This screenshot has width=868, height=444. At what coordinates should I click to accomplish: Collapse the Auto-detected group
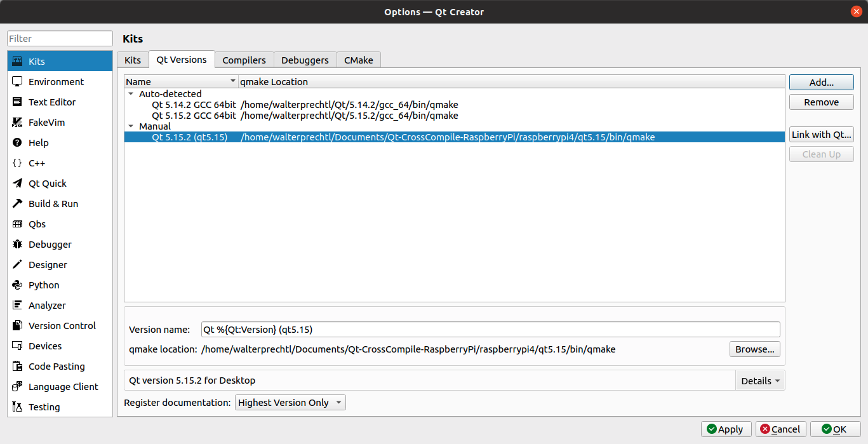click(x=131, y=94)
